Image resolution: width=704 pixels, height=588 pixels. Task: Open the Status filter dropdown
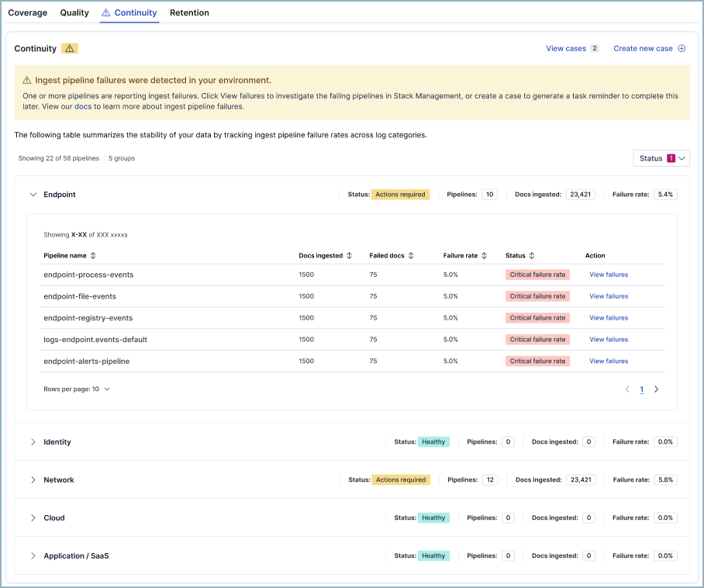[661, 157]
